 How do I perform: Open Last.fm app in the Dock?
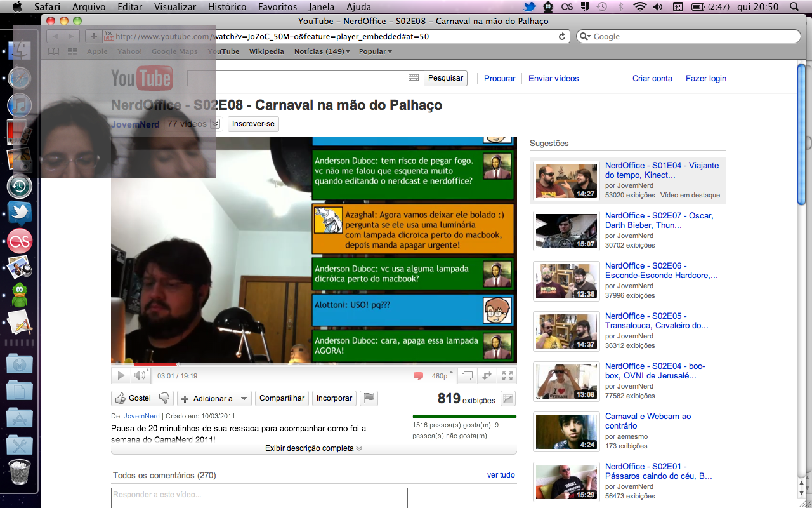click(x=20, y=241)
